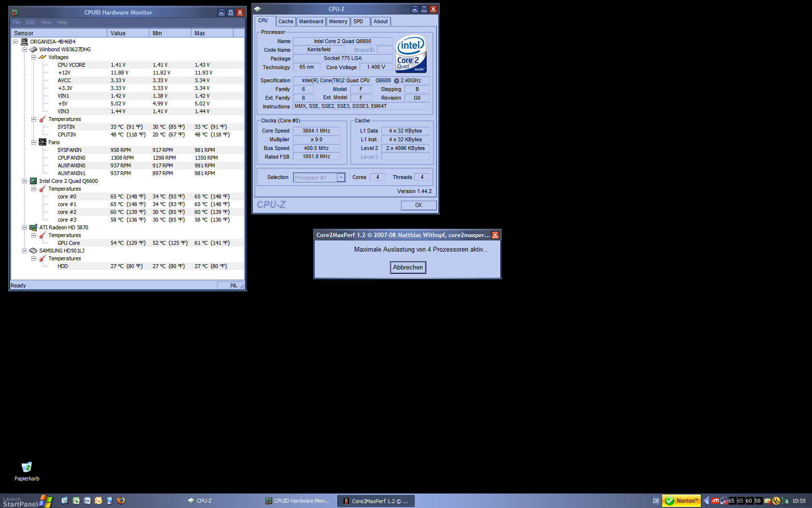Click the ATI Radeon graphics card icon
812x508 pixels.
click(33, 227)
